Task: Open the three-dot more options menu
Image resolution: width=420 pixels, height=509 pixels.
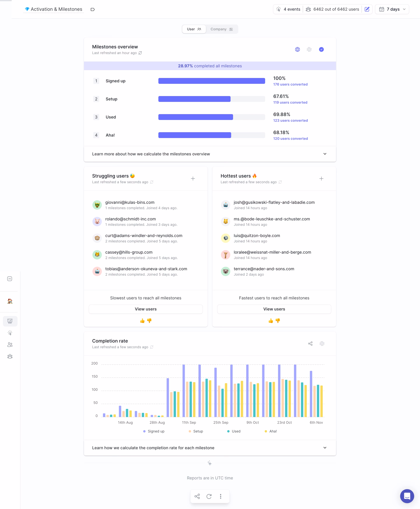Action: coord(220,496)
